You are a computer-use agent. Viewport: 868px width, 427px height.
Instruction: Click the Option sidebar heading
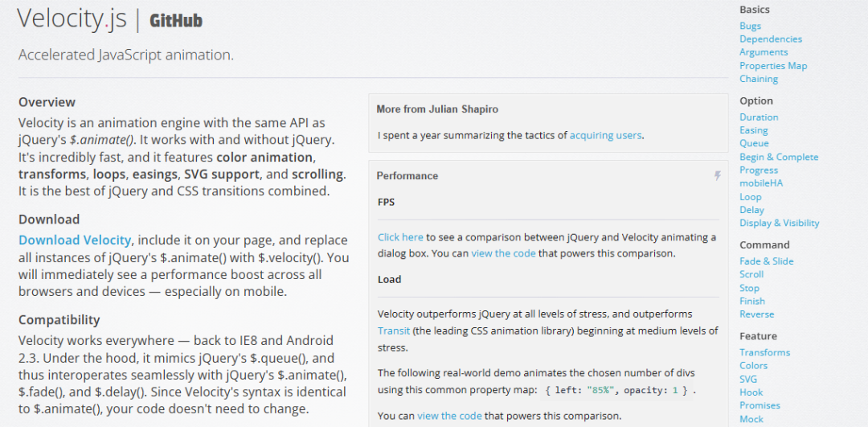point(756,101)
